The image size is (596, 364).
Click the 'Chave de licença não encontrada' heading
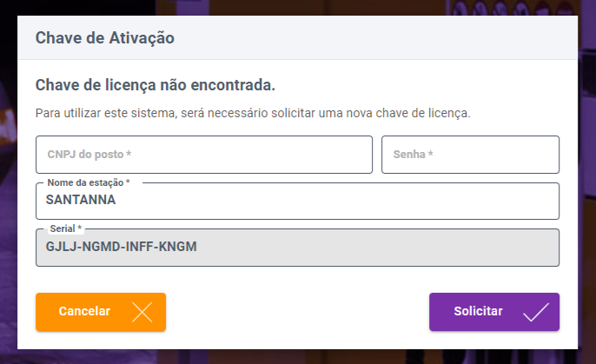155,85
